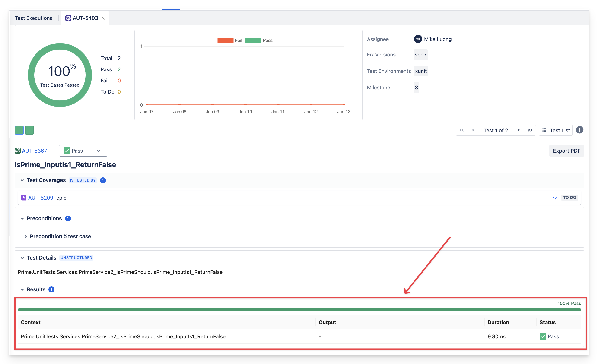Open the TO DO chevron for AUT-5209
The image size is (598, 364).
[555, 198]
